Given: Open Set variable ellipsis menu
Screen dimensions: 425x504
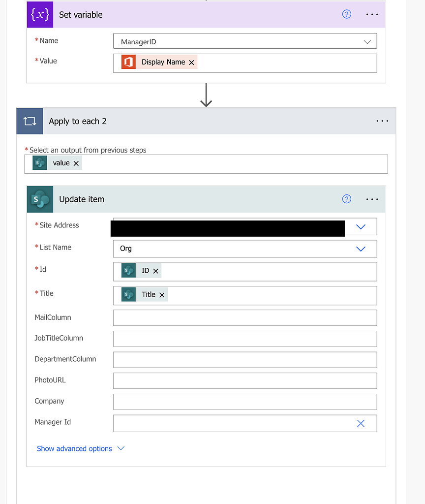Looking at the screenshot, I should [372, 15].
